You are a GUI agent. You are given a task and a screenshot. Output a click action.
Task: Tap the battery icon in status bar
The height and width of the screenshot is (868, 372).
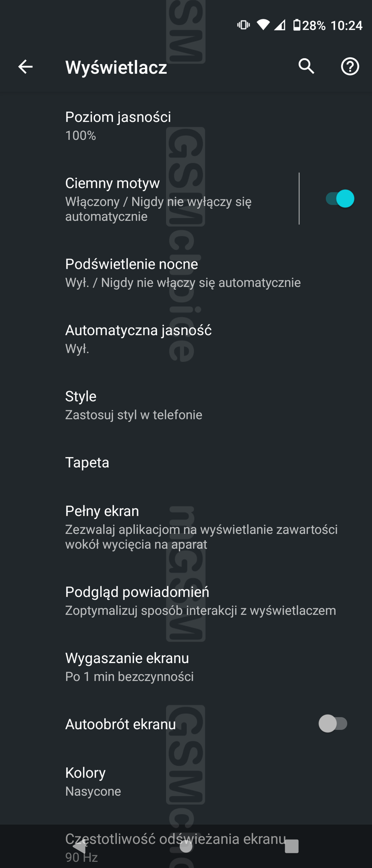[297, 25]
